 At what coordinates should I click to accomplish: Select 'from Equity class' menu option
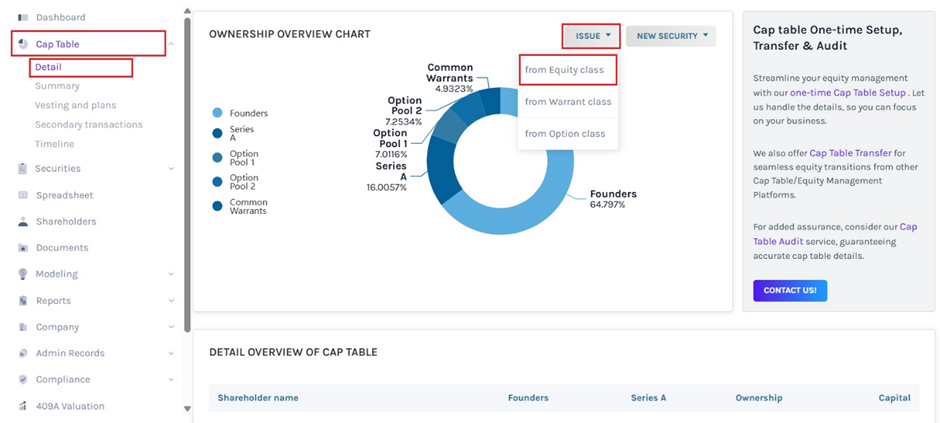tap(565, 70)
